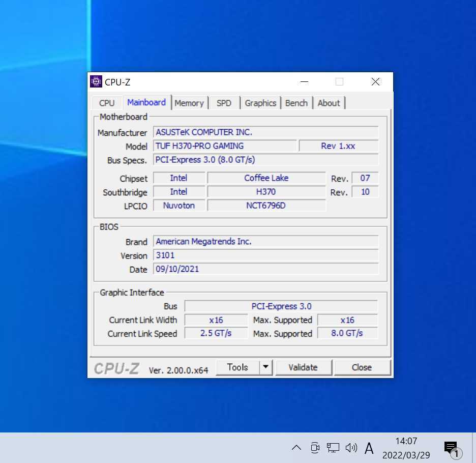Click the BIOS version 3101 field
This screenshot has width=476, height=463.
[x=266, y=255]
